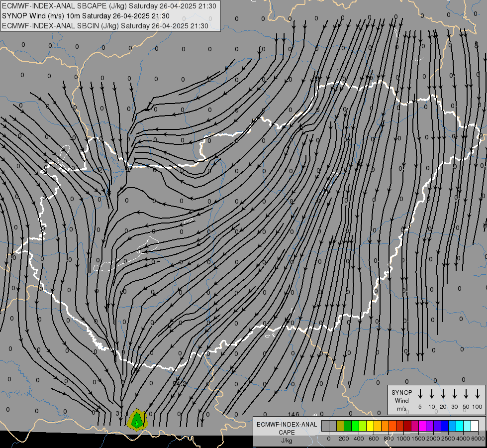
Task: Pick the pure yellow swatch in CAPE legend
Action: pos(370,426)
